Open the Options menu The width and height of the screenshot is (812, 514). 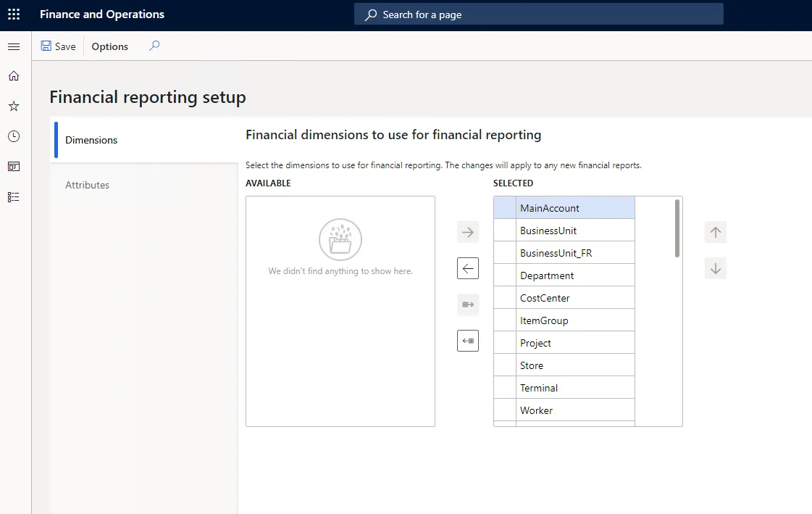109,46
